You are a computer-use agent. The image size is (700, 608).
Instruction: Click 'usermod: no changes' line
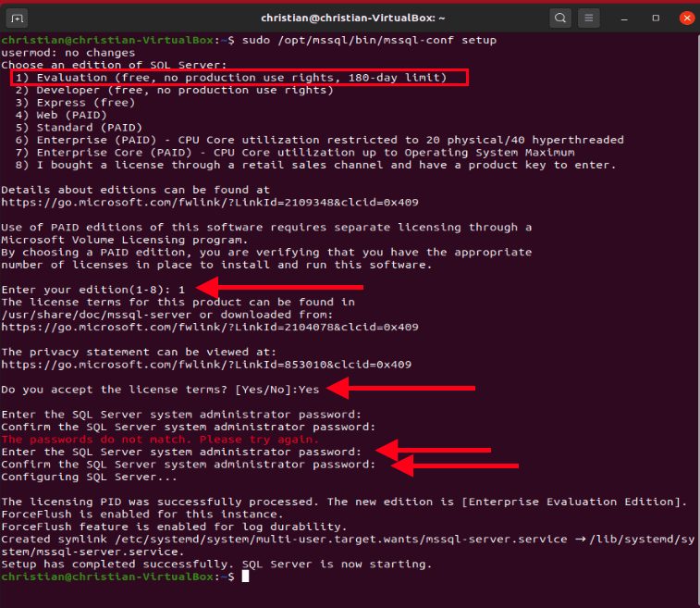tap(68, 53)
